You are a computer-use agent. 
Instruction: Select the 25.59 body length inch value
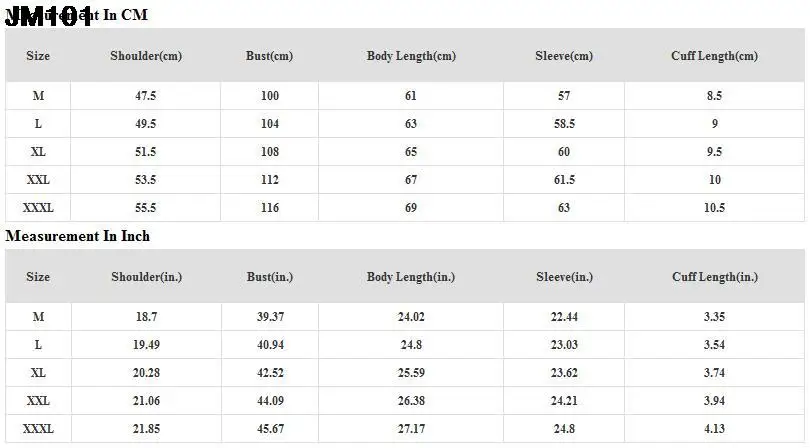pyautogui.click(x=411, y=372)
